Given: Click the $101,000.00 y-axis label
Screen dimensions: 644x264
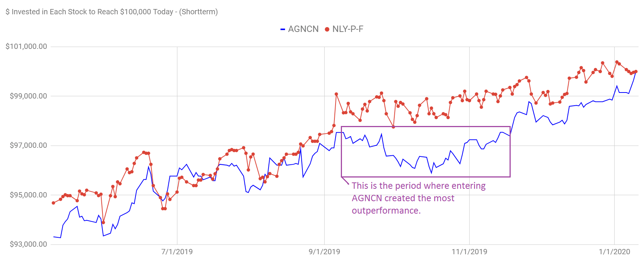Looking at the screenshot, I should click(26, 47).
